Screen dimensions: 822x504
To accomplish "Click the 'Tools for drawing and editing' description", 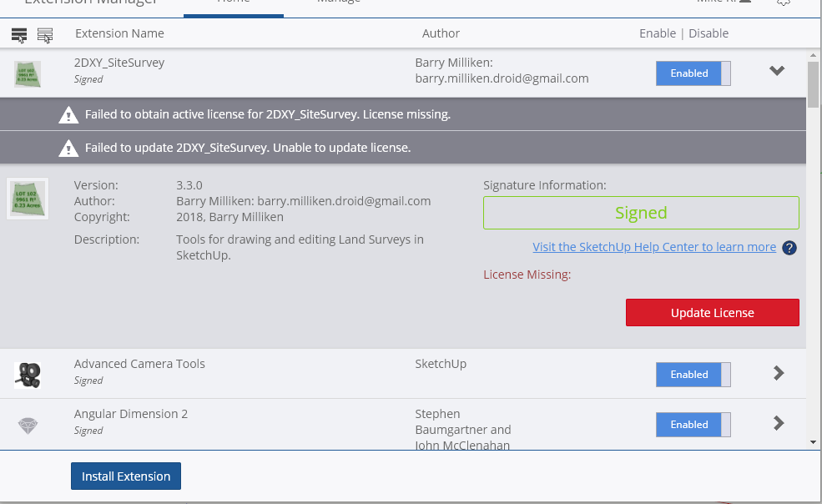I will [x=300, y=248].
